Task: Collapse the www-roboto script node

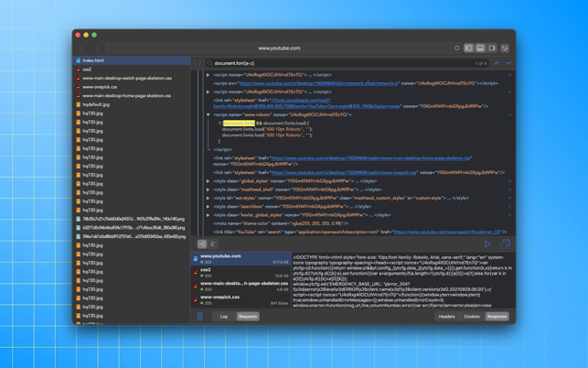Action: tap(208, 115)
